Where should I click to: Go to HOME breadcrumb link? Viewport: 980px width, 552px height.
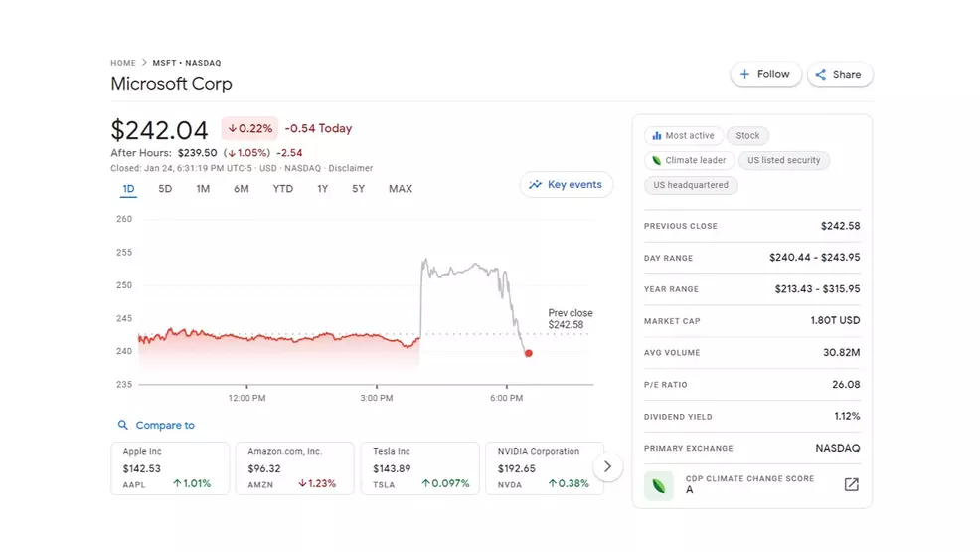coord(123,63)
